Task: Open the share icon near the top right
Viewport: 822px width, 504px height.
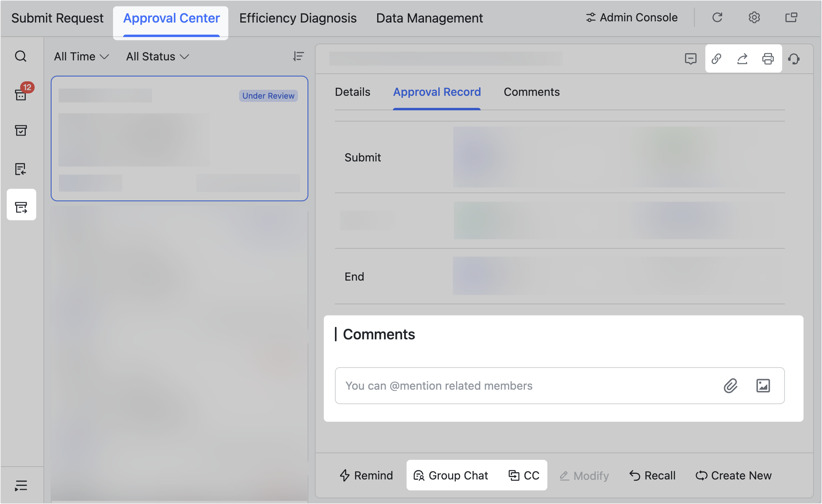Action: coord(742,58)
